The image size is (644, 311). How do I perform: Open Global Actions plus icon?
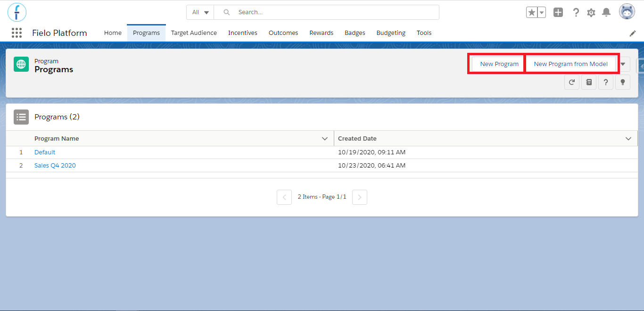point(558,12)
